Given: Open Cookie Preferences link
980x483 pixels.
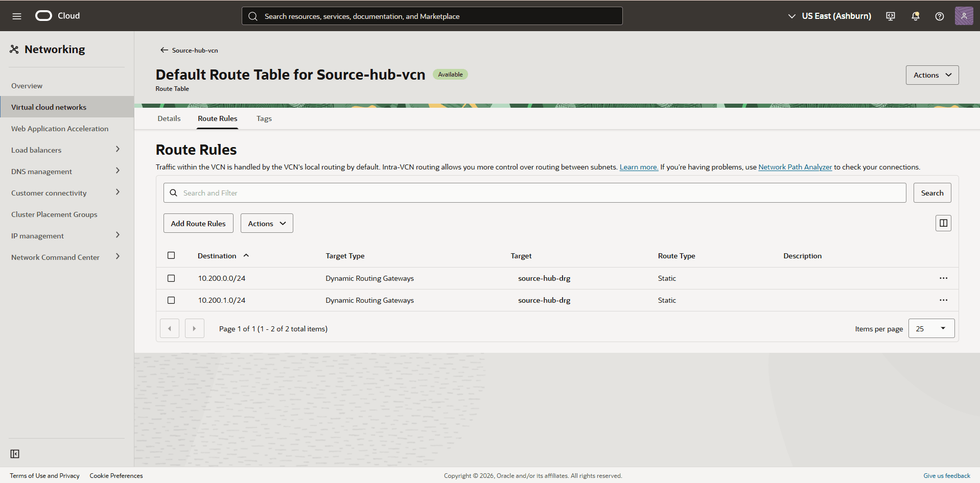Looking at the screenshot, I should coord(116,475).
